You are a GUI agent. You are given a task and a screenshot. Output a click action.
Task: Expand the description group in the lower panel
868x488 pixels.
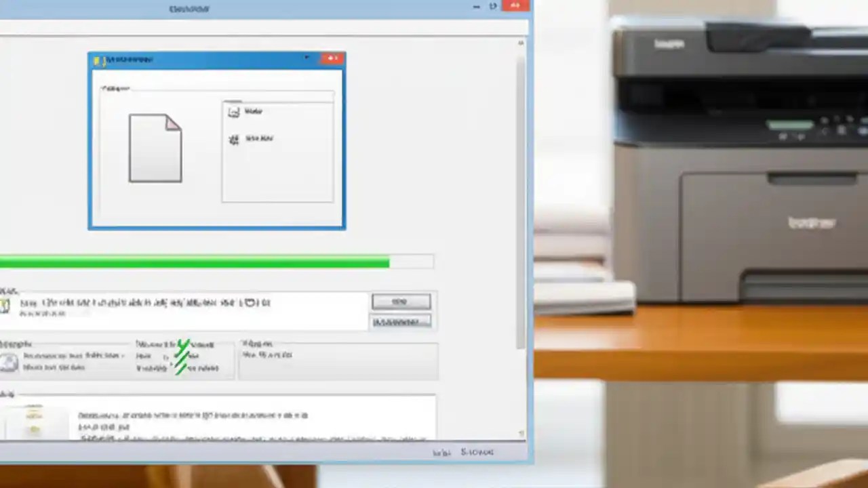pyautogui.click(x=7, y=394)
